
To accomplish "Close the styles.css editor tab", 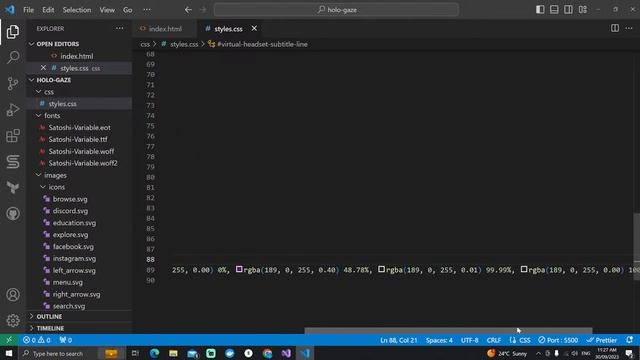I will pos(254,28).
